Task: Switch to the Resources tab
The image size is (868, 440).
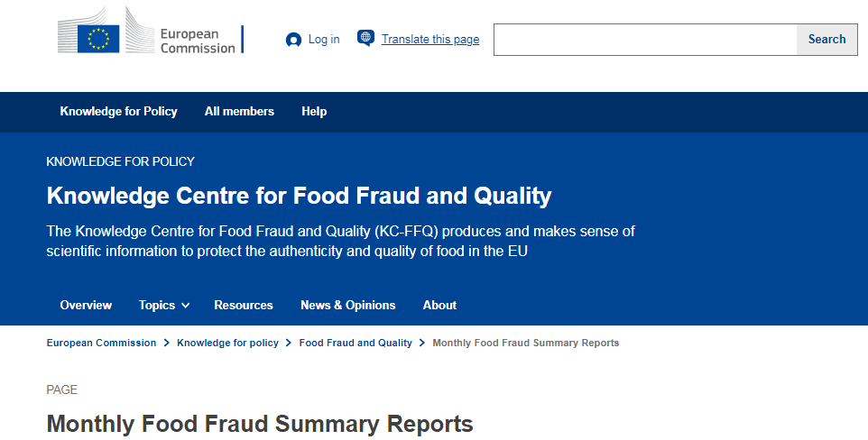Action: pyautogui.click(x=244, y=306)
